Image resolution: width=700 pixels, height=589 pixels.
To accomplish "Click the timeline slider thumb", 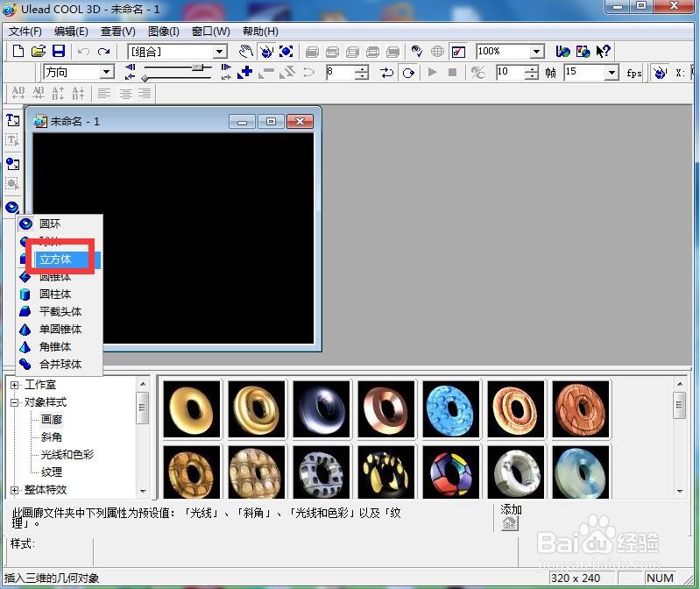I will click(x=197, y=67).
